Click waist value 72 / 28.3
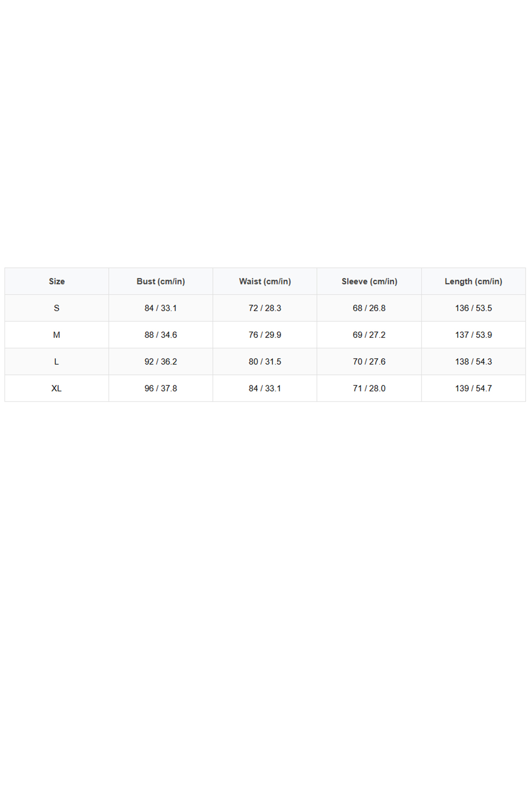The height and width of the screenshot is (798, 532). [x=265, y=308]
